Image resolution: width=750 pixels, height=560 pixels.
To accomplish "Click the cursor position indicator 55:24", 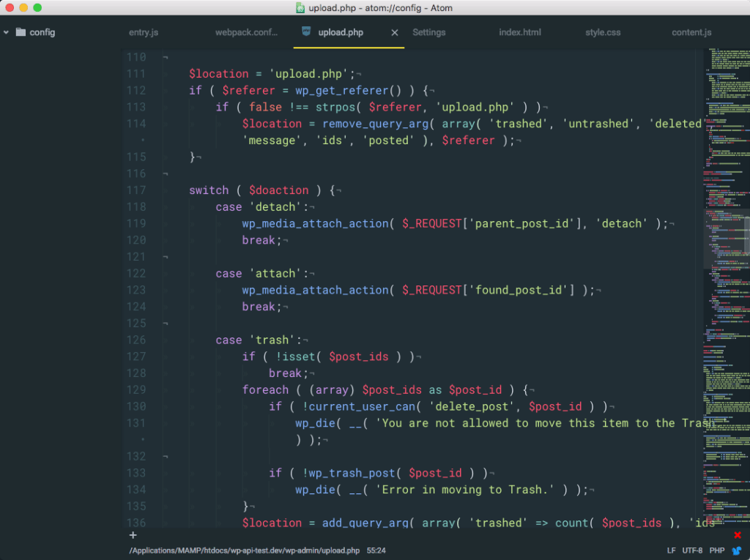I will 377,550.
